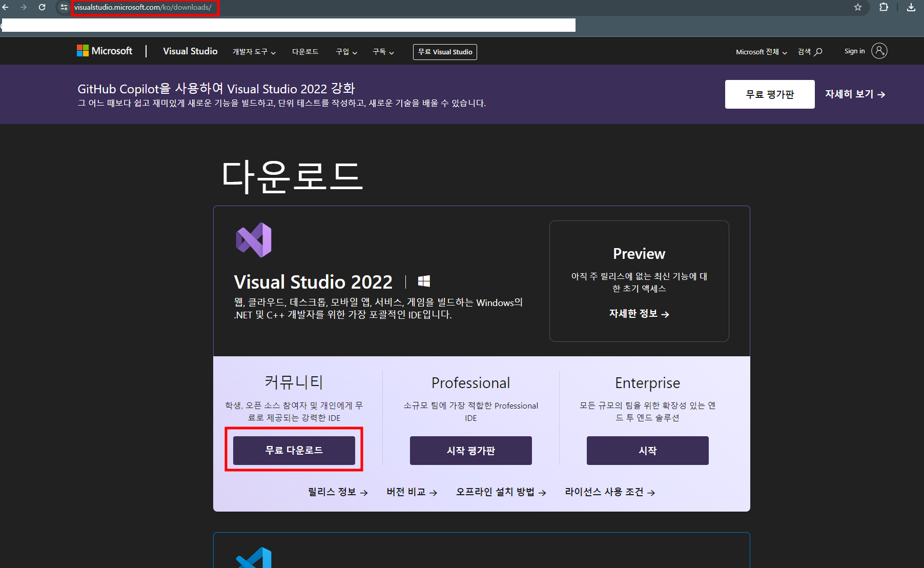Click the Enterprise edition heading
924x568 pixels.
coord(648,383)
